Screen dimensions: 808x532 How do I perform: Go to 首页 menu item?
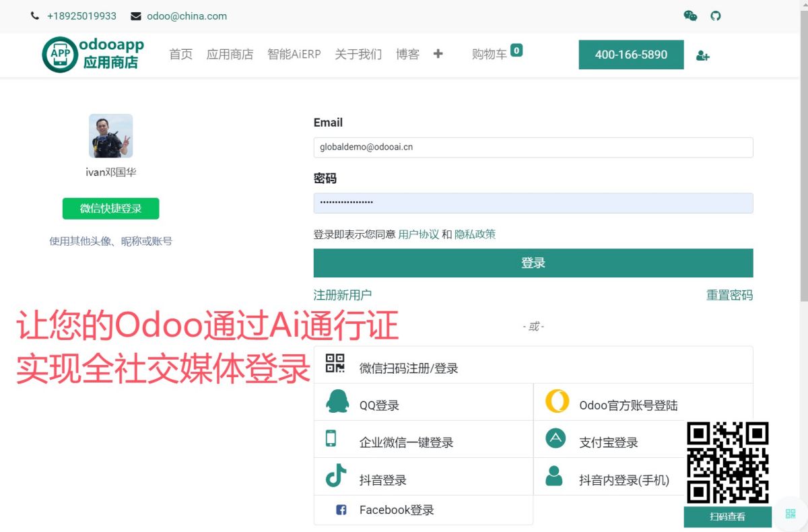[x=181, y=55]
